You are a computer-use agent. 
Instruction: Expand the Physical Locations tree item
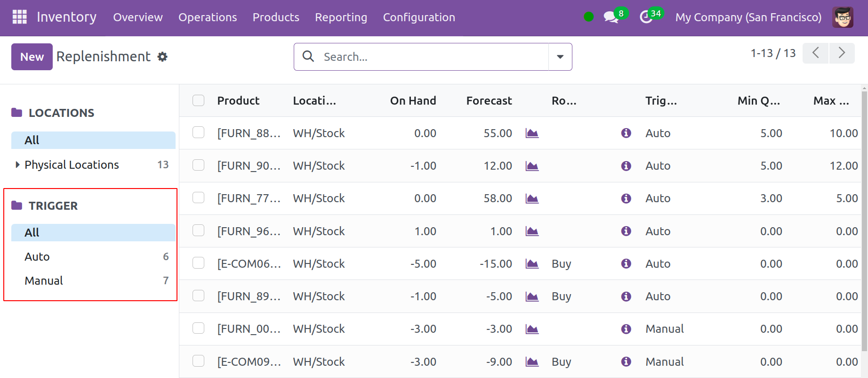[x=17, y=164]
